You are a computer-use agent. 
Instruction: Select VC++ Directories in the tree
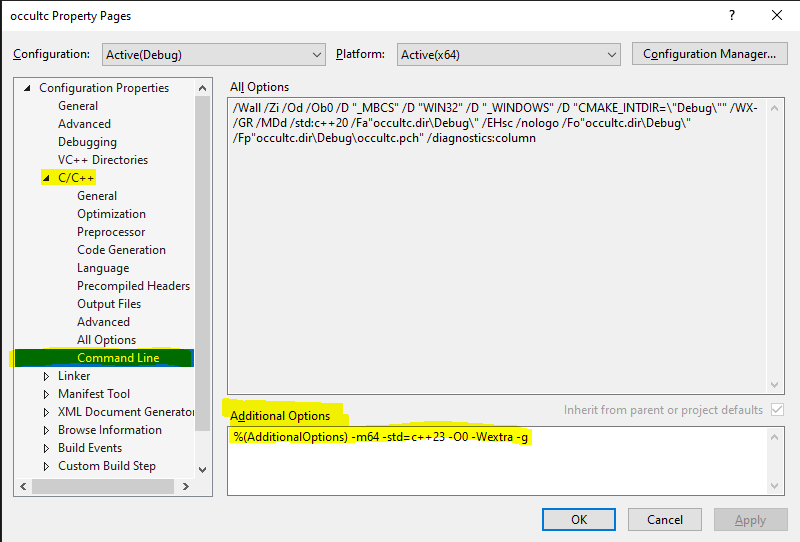[102, 160]
